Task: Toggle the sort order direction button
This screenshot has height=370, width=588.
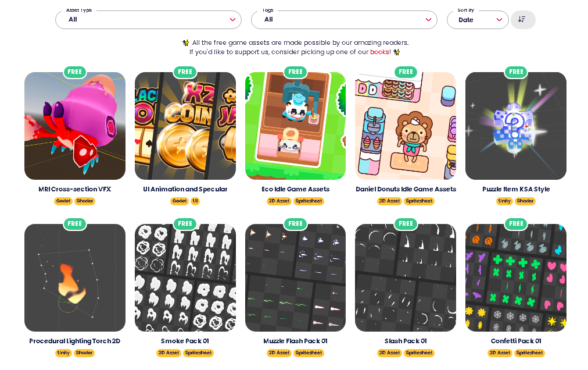Action: click(x=523, y=20)
